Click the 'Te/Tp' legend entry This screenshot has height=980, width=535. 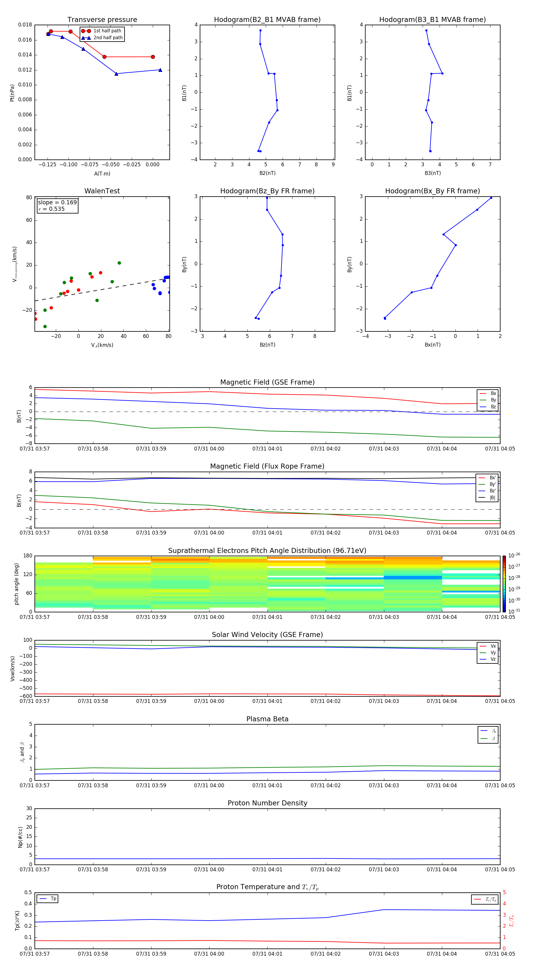[485, 899]
